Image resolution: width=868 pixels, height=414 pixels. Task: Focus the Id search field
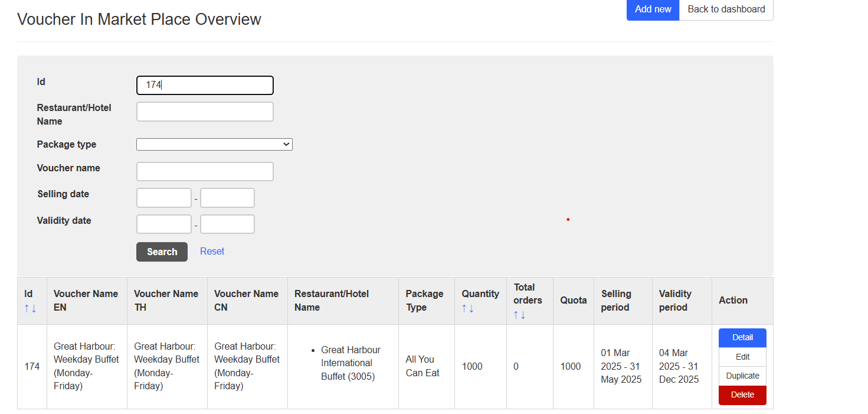click(x=205, y=85)
